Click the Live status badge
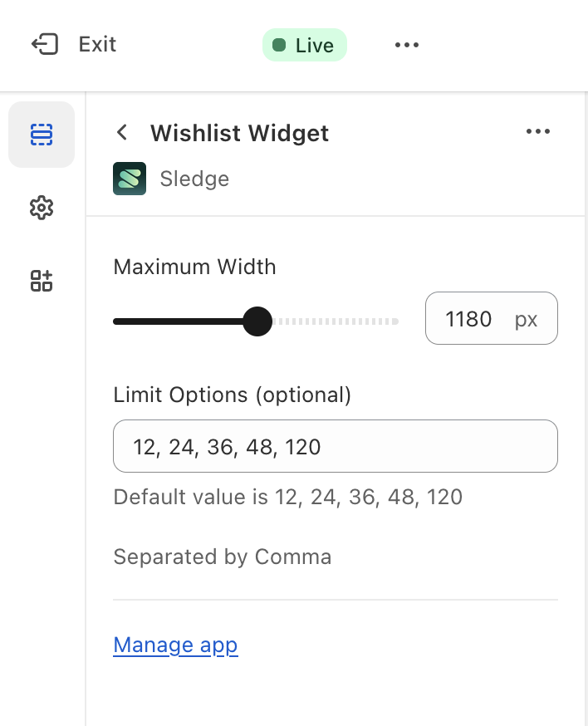This screenshot has width=588, height=726. [x=304, y=45]
